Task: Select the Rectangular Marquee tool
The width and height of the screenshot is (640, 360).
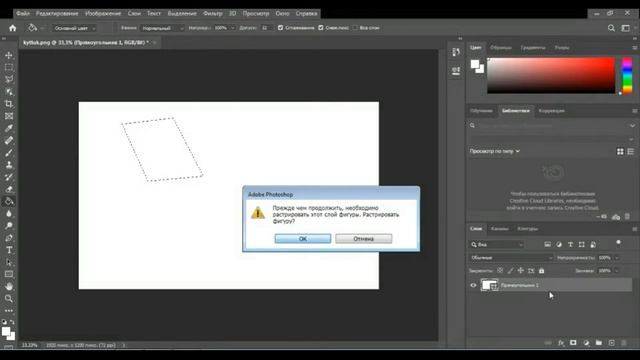Action: (9, 67)
